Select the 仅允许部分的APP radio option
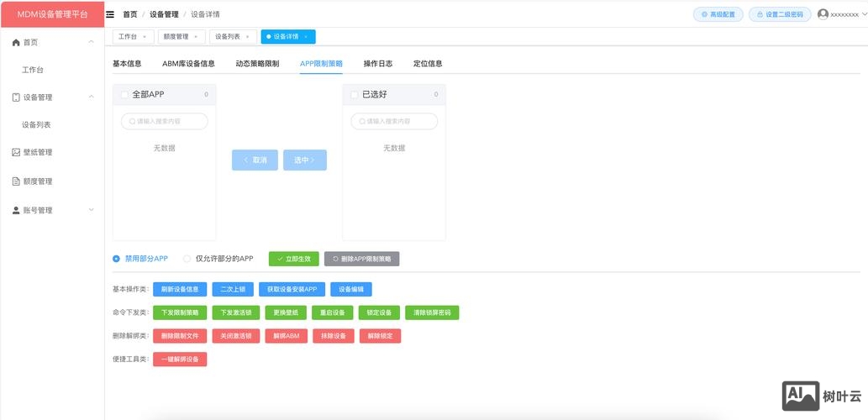The width and height of the screenshot is (868, 420). tap(187, 259)
